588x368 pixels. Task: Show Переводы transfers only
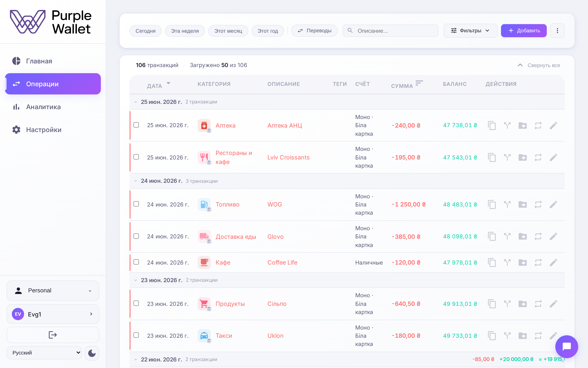314,31
